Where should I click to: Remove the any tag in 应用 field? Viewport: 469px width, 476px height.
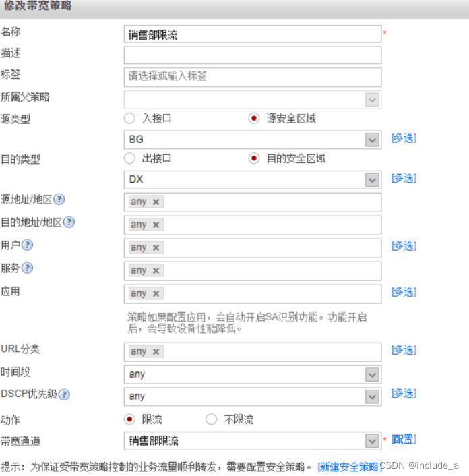point(156,293)
